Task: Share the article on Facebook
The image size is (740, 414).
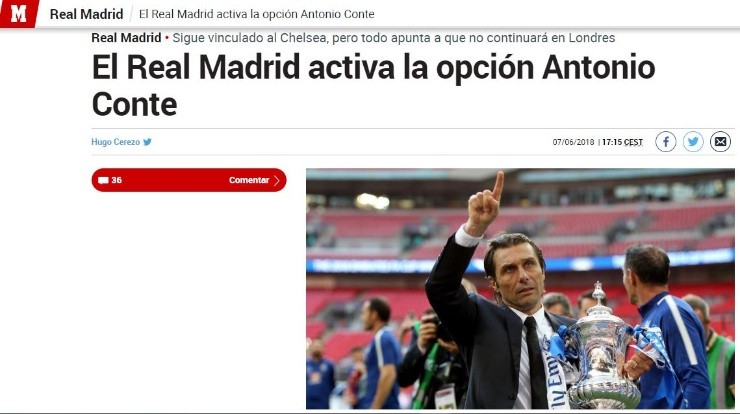Action: click(x=665, y=142)
